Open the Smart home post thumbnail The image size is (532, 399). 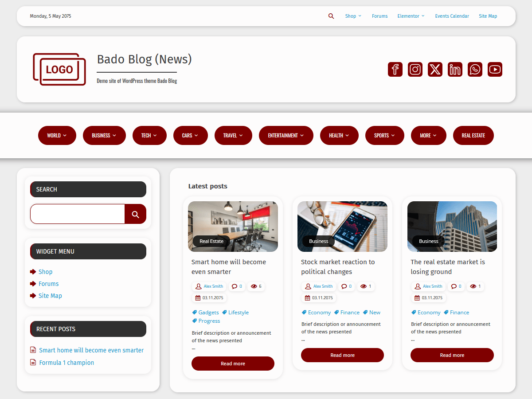click(x=233, y=226)
